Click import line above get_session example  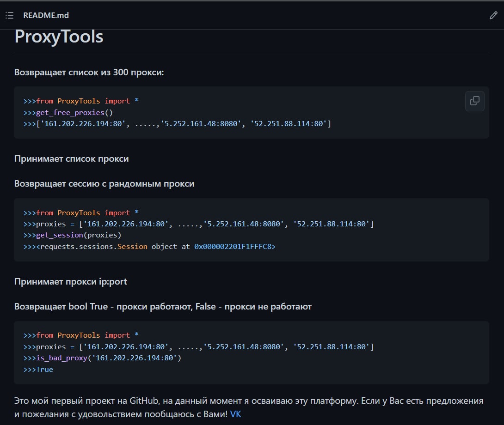click(81, 212)
